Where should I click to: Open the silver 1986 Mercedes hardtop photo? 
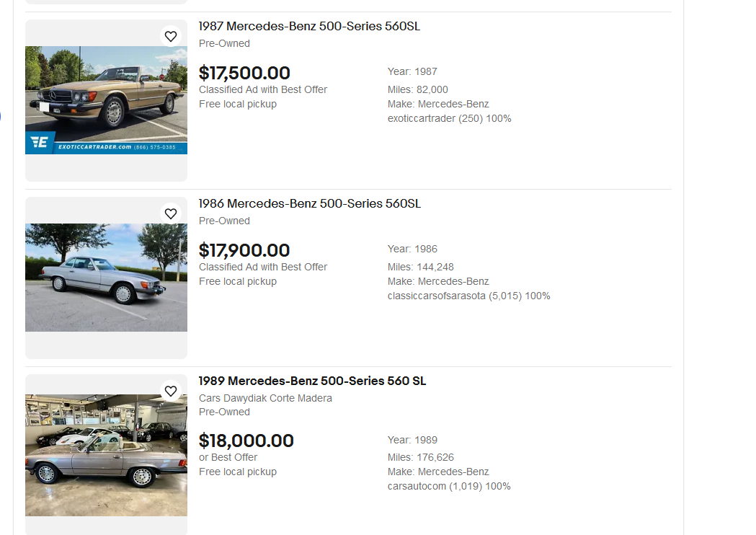[x=106, y=278]
